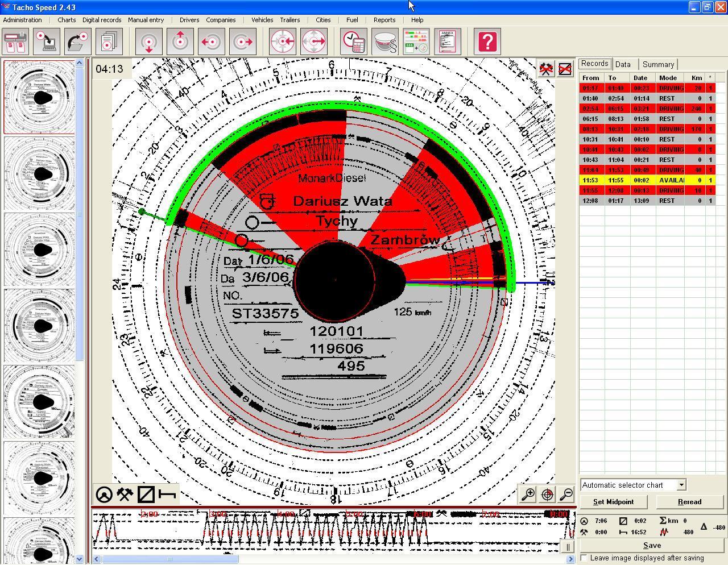
Task: Switch to the Data tab
Action: coord(623,64)
